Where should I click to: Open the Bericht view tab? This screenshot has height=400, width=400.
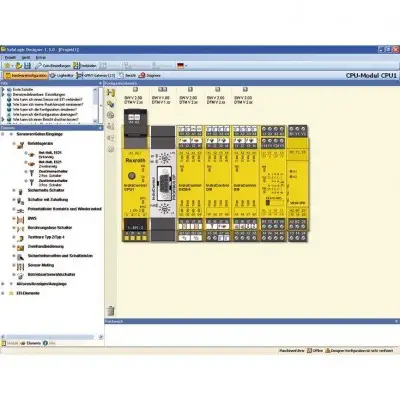[x=127, y=76]
